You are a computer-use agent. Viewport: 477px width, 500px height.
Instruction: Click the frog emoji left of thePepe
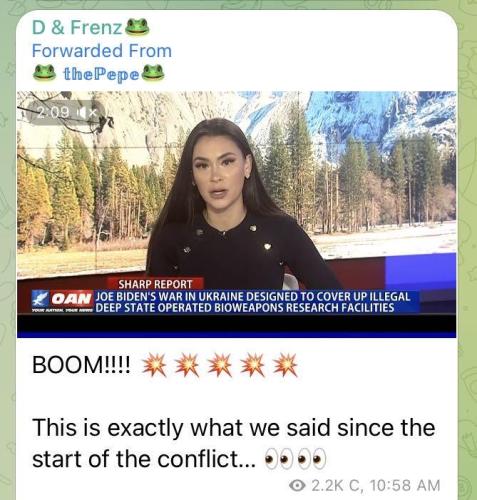point(44,73)
